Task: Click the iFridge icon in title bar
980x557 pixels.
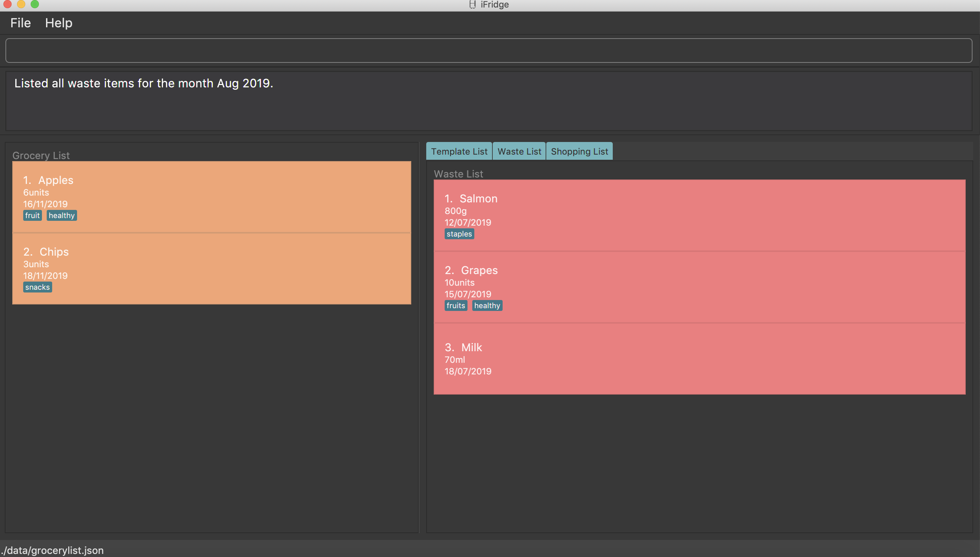Action: 472,4
